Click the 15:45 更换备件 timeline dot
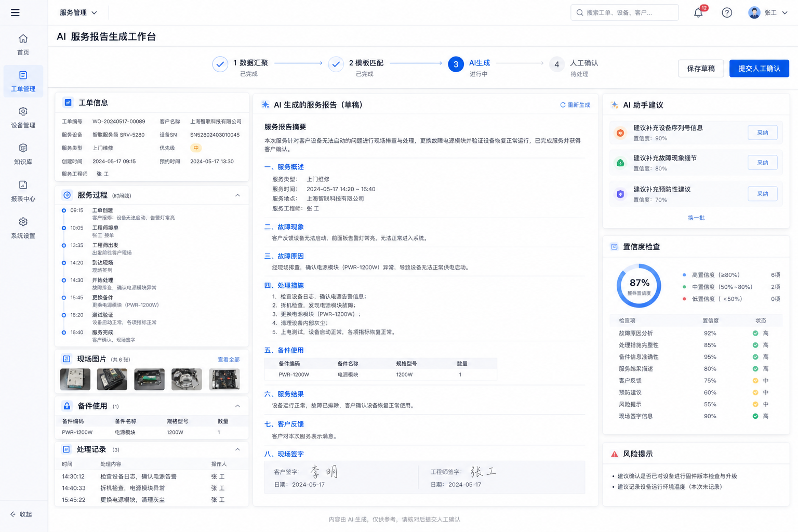This screenshot has height=532, width=798. pos(64,298)
